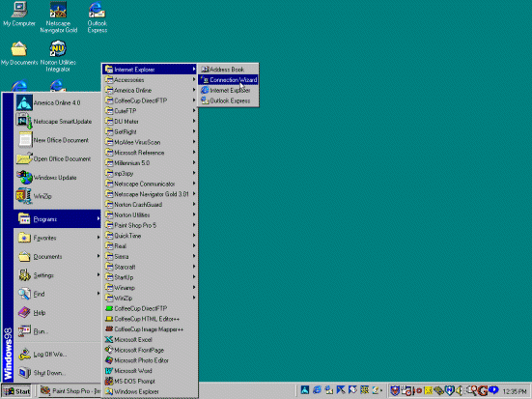
Task: Open Outlook Express desktop icon
Action: (98, 17)
